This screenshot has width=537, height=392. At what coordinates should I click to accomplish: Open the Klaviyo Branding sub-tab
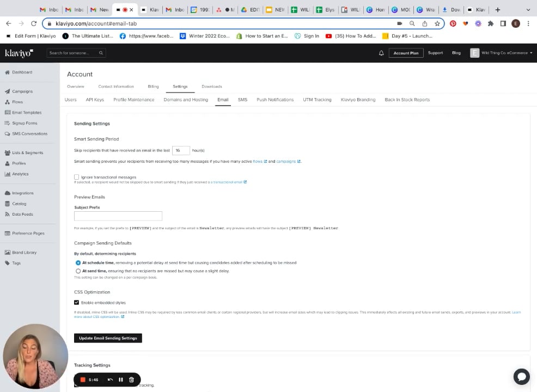pyautogui.click(x=358, y=100)
